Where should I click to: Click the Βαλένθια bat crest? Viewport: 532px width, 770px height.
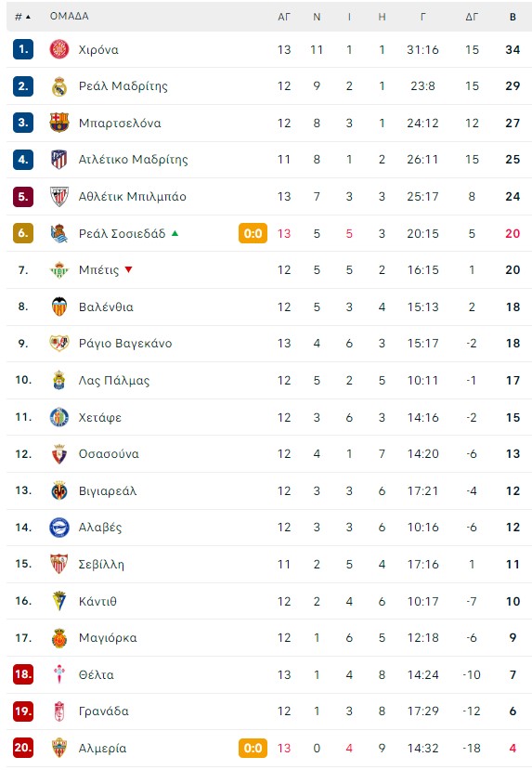point(58,307)
